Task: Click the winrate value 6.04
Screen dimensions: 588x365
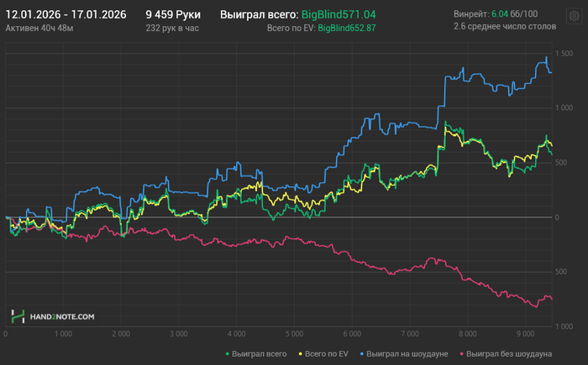Action: coord(500,14)
